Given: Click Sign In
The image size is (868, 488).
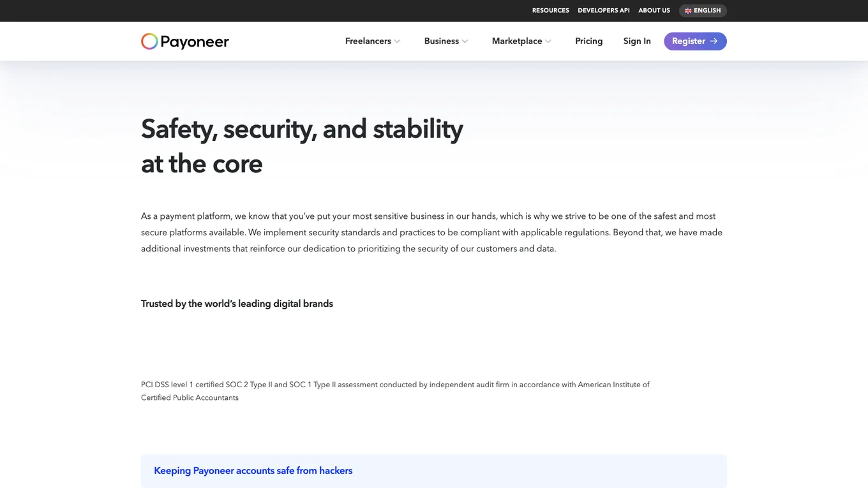Looking at the screenshot, I should click(x=637, y=41).
